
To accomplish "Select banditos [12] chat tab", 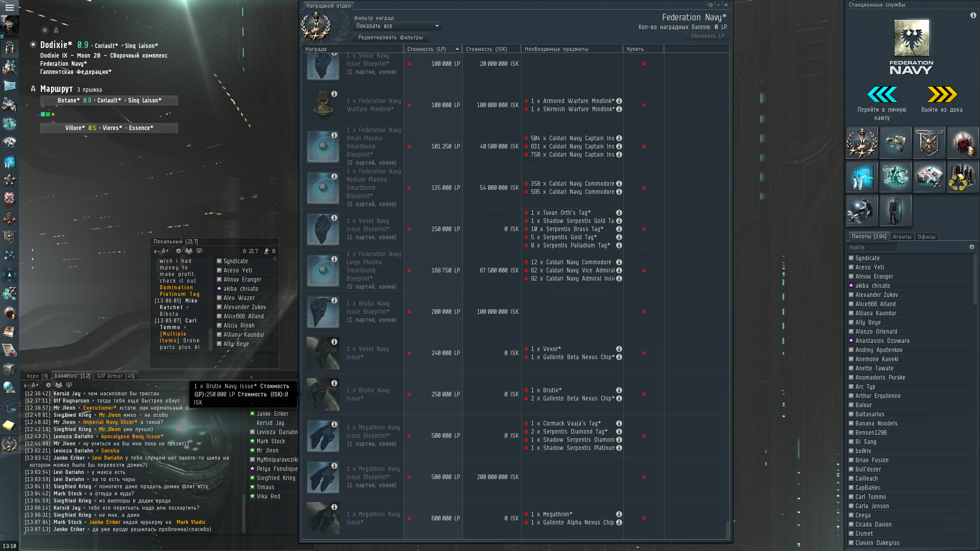I will point(72,375).
